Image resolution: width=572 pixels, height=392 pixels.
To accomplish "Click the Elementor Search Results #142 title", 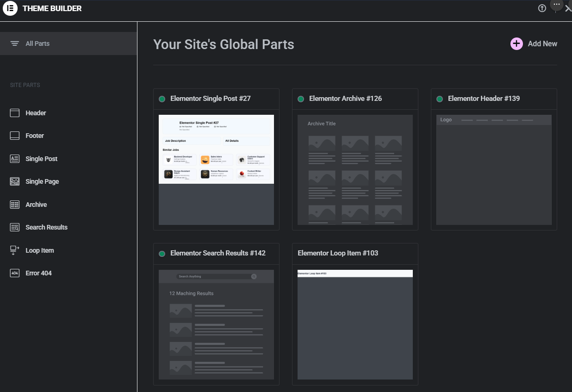I will [x=218, y=253].
